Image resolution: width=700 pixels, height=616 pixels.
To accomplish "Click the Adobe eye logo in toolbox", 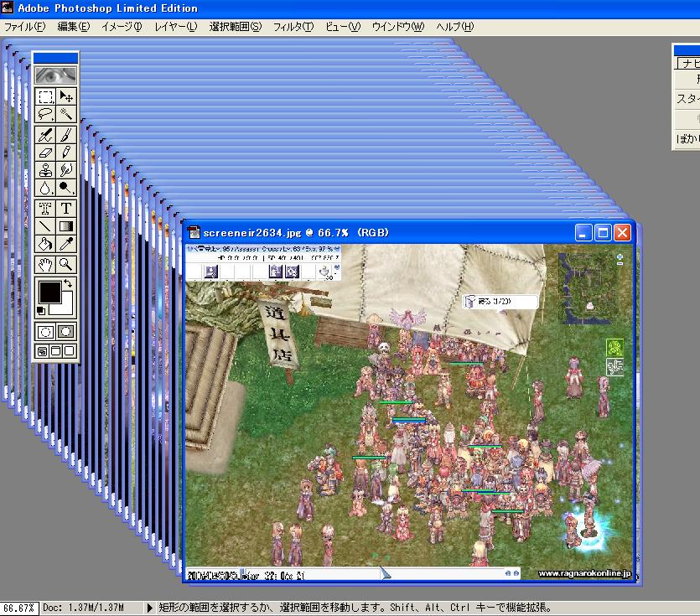I will pyautogui.click(x=56, y=75).
